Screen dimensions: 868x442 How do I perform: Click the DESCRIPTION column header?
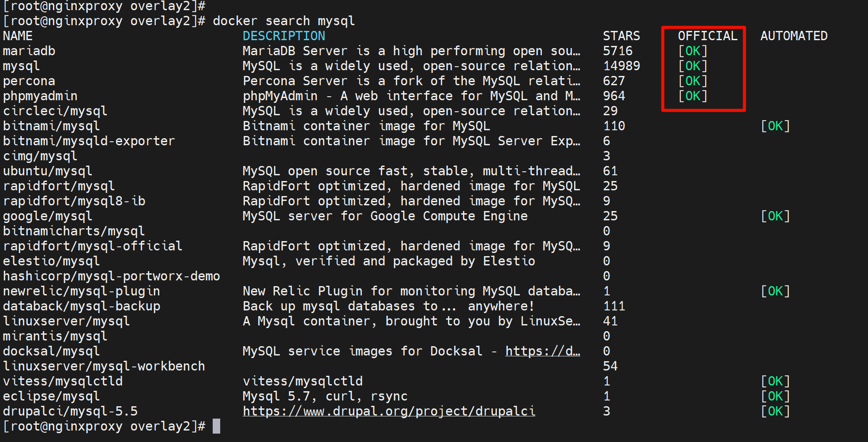[x=284, y=36]
